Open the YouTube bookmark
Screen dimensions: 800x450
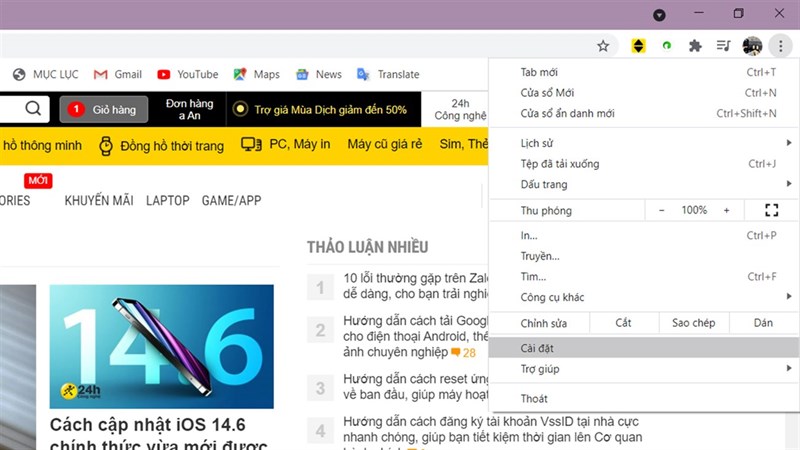tap(188, 74)
